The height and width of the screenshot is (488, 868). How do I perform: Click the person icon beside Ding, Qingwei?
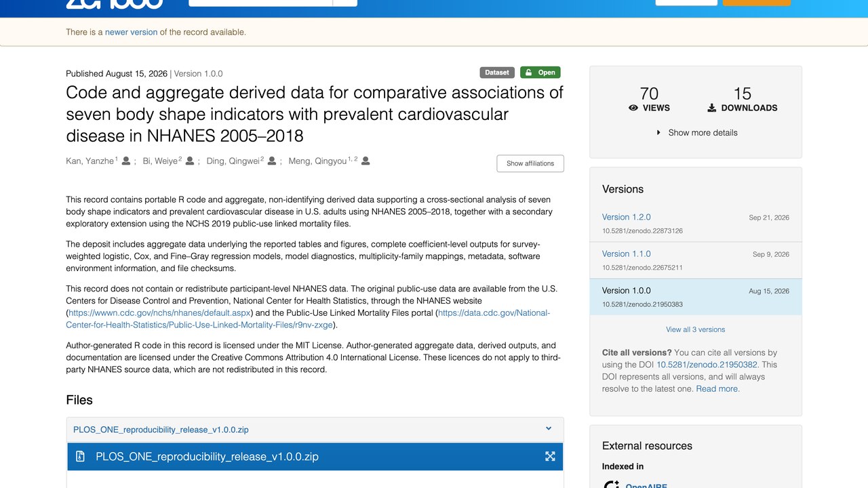click(x=272, y=161)
